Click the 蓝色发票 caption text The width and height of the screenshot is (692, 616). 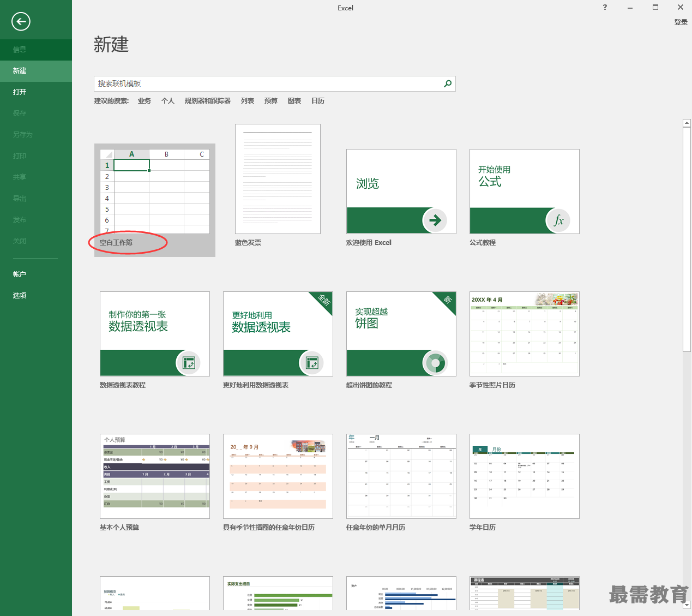pyautogui.click(x=248, y=243)
